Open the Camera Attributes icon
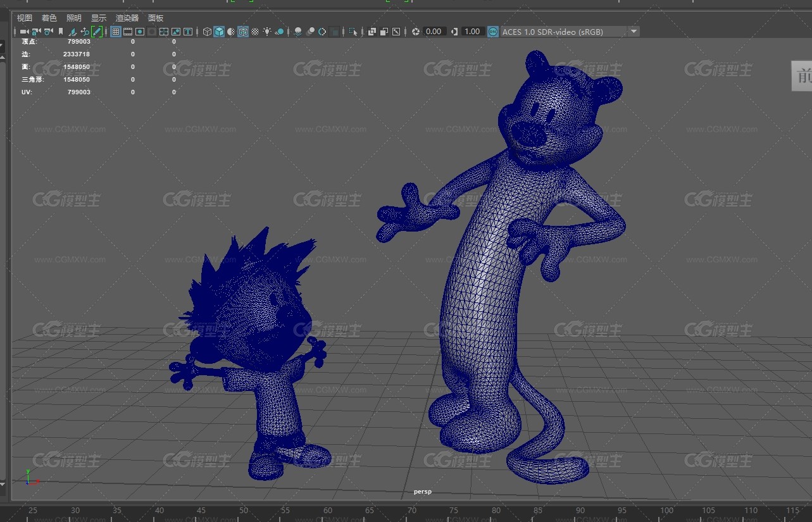This screenshot has height=522, width=812. pos(48,31)
